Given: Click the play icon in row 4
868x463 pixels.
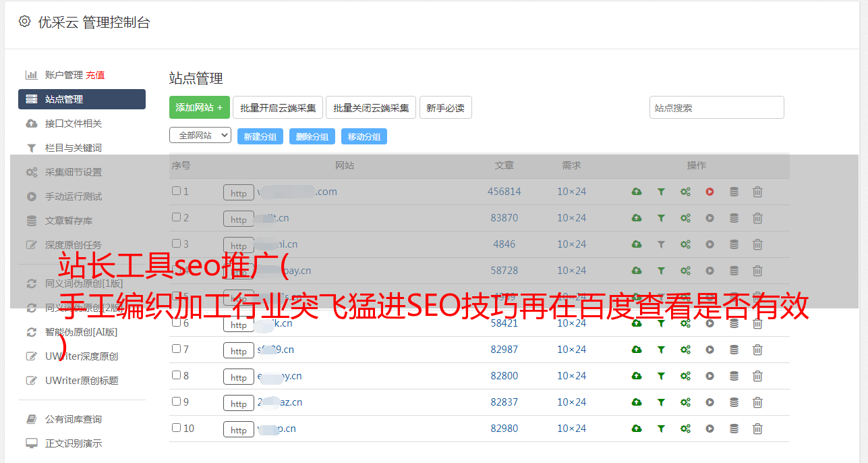Looking at the screenshot, I should pos(710,271).
